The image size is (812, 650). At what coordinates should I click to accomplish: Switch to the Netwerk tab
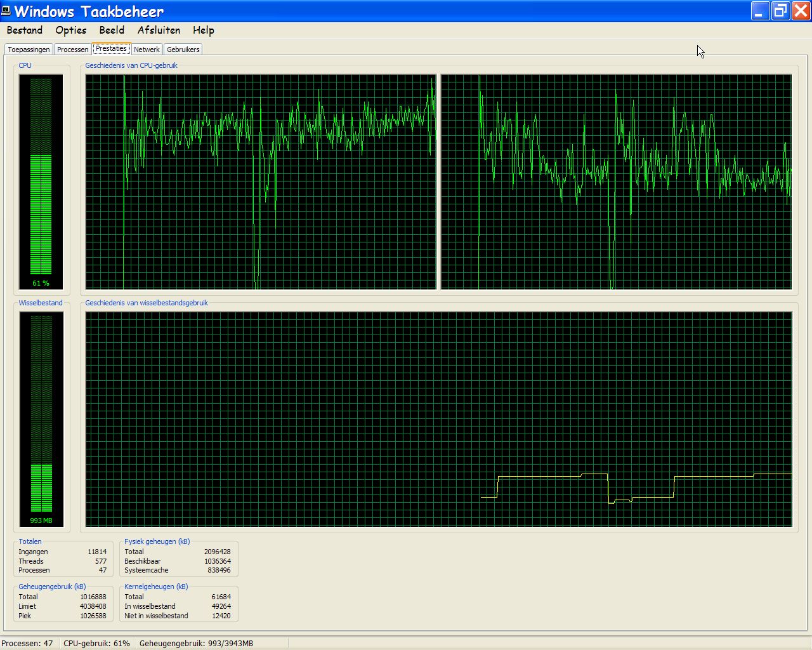(147, 50)
